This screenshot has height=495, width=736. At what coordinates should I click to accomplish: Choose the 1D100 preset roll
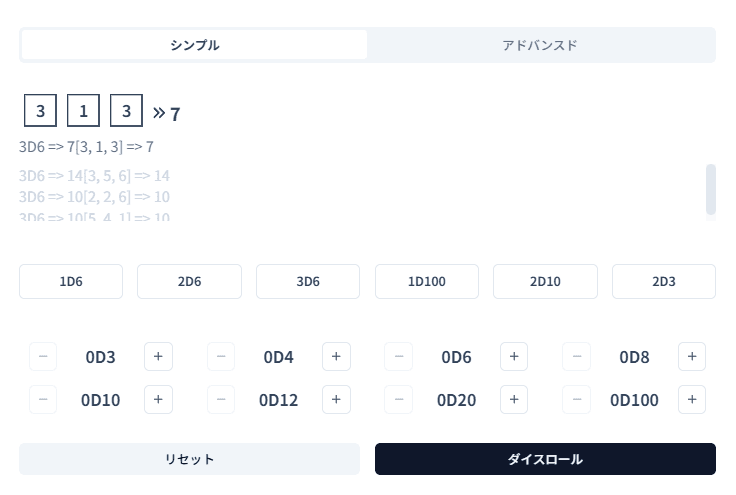[426, 281]
